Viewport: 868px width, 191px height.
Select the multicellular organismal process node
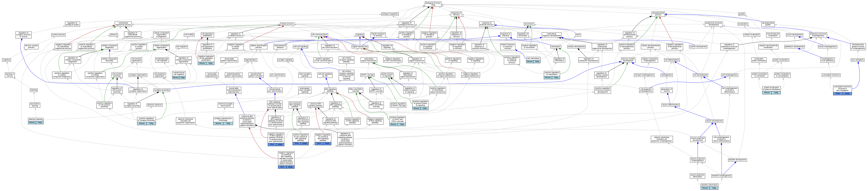pyautogui.click(x=123, y=24)
